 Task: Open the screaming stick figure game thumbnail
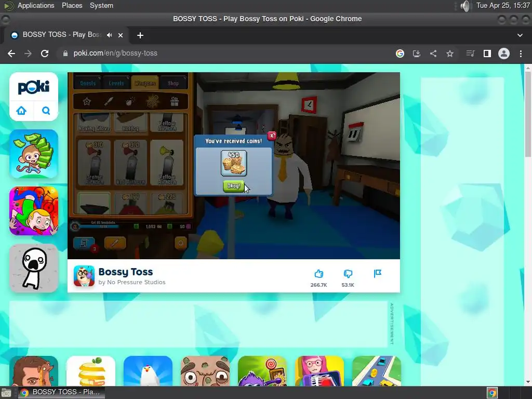point(34,268)
